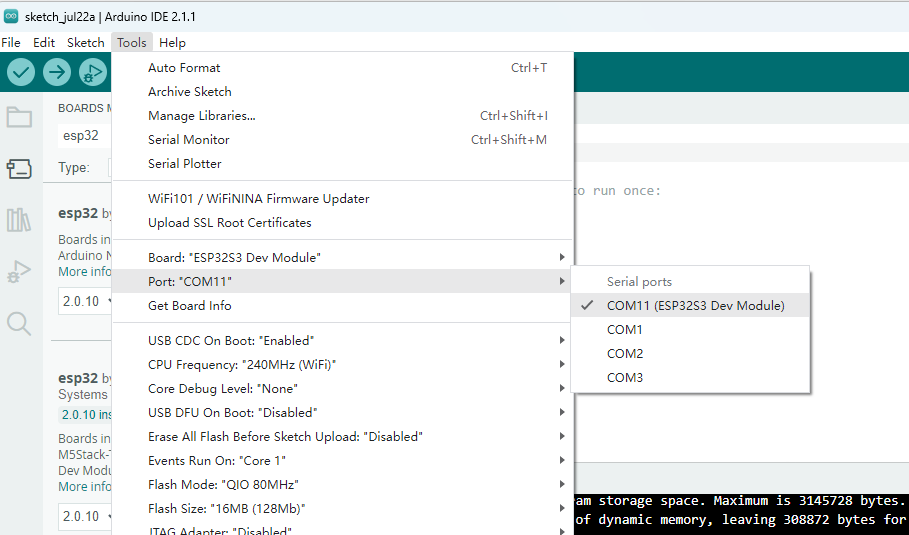
Task: Expand Board: "ESP32S3 Dev Module" submenu
Action: 343,257
